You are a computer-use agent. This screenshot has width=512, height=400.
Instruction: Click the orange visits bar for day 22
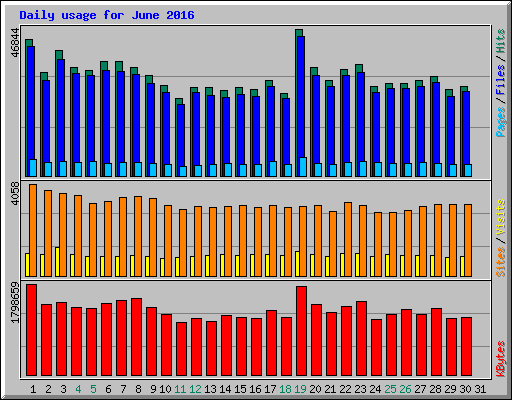click(348, 239)
